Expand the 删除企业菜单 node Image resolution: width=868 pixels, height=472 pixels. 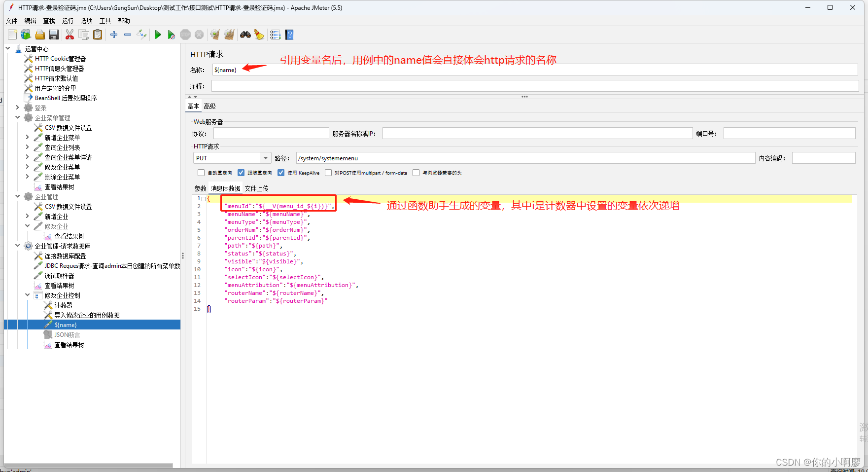28,177
